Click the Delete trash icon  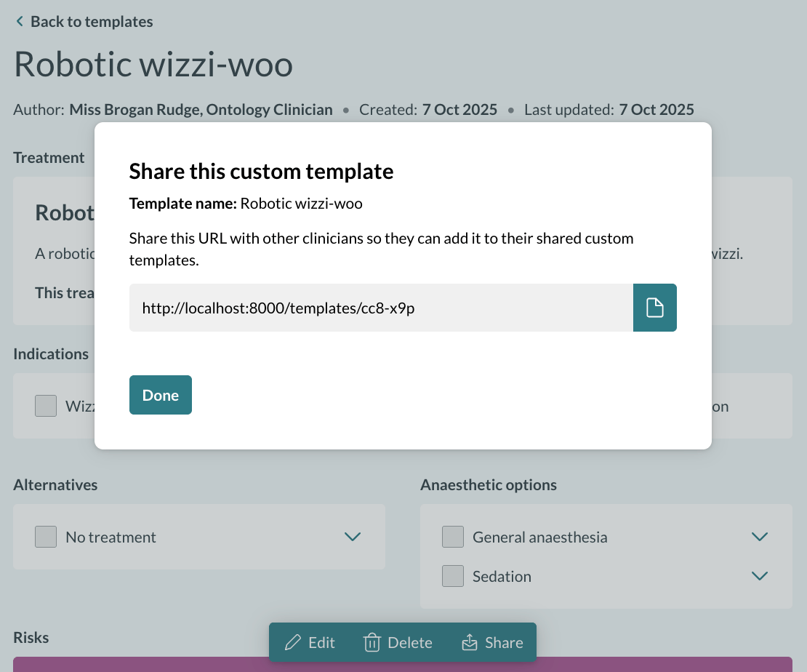[372, 642]
